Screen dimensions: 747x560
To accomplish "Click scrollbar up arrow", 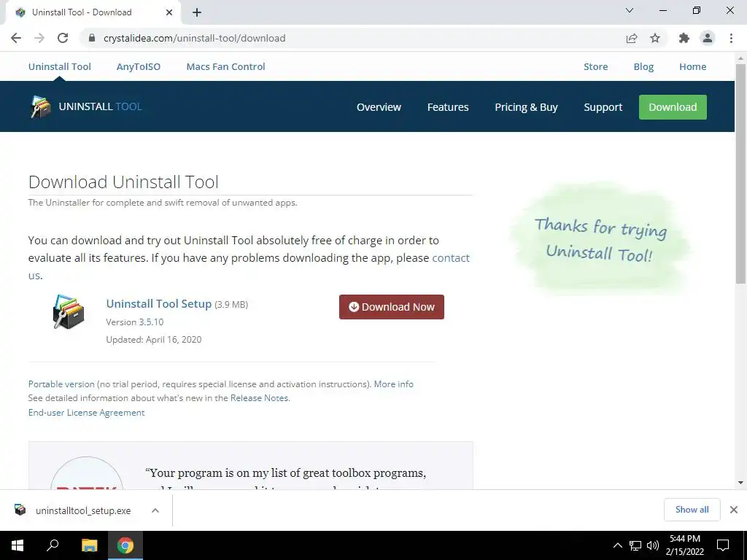I will click(x=740, y=58).
